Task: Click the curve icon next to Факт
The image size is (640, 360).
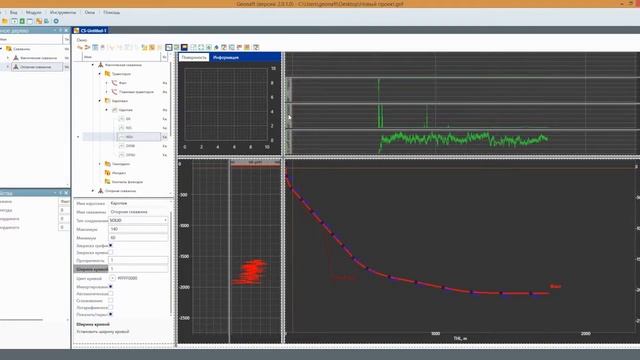Action: tap(114, 83)
